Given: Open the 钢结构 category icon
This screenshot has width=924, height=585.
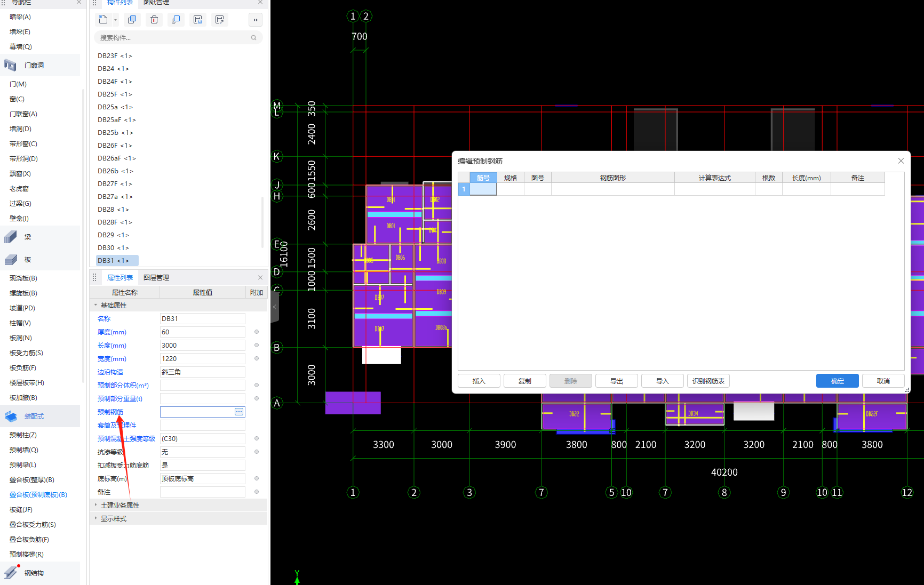Looking at the screenshot, I should [11, 573].
